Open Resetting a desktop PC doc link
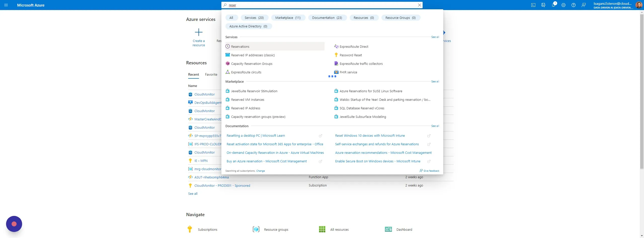This screenshot has width=644, height=238. (256, 135)
